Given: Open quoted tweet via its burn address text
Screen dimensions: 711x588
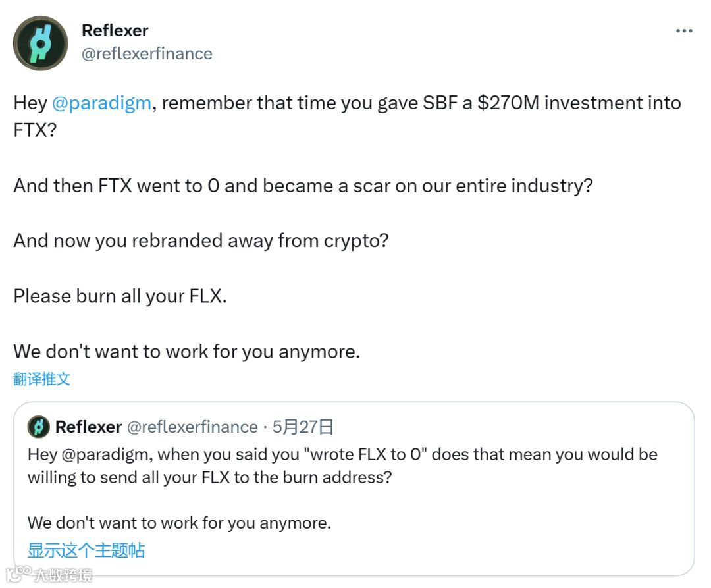Looking at the screenshot, I should [209, 477].
